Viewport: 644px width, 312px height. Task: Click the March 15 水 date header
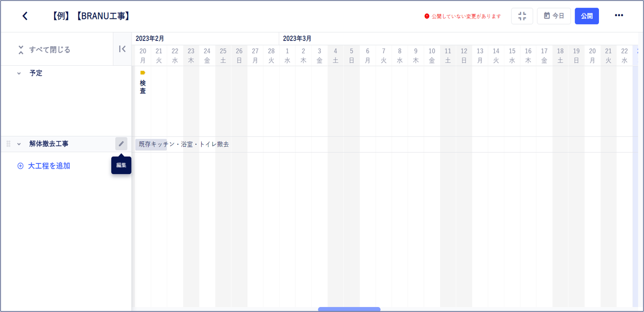(x=512, y=55)
